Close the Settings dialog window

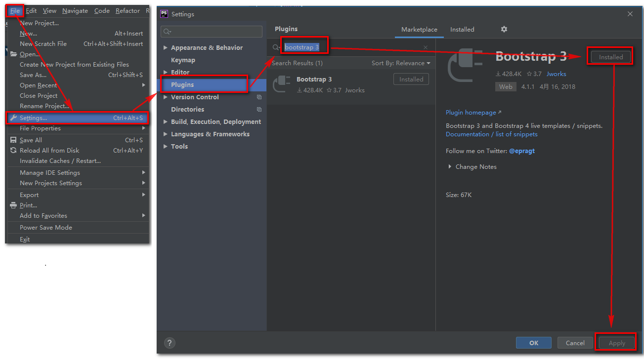pos(630,14)
